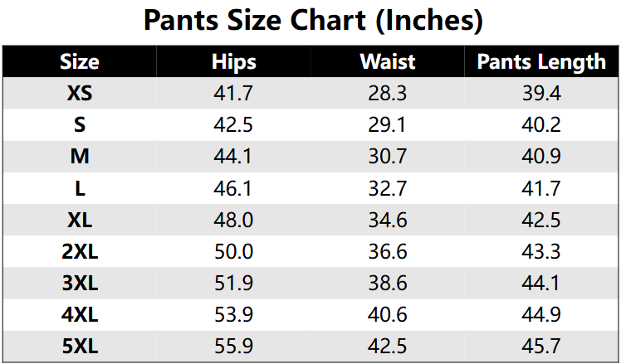Click the Size column header
Image resolution: width=621 pixels, height=364 pixels.
(x=80, y=62)
